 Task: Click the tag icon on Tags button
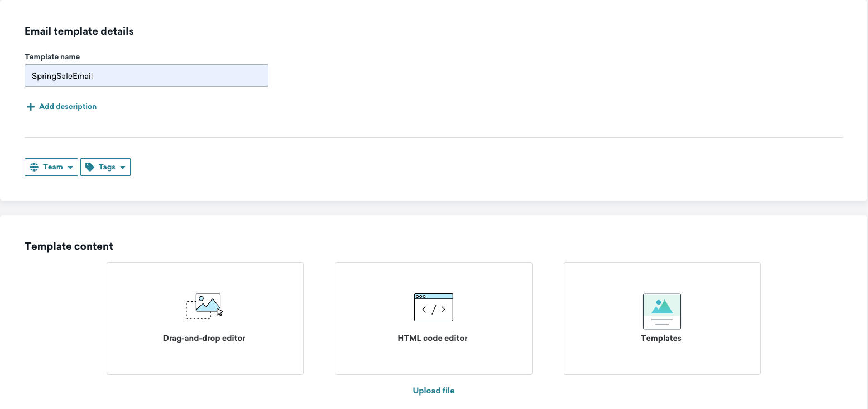click(x=90, y=167)
